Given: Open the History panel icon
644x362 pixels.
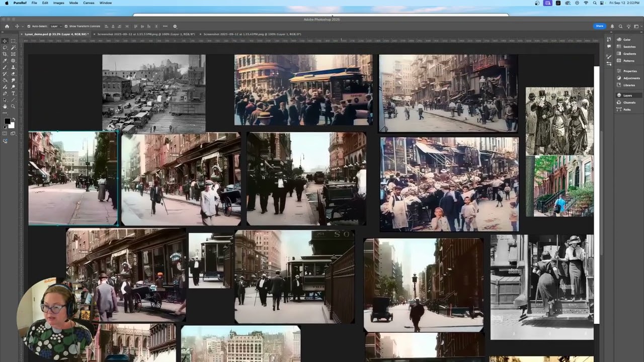Looking at the screenshot, I should [609, 39].
